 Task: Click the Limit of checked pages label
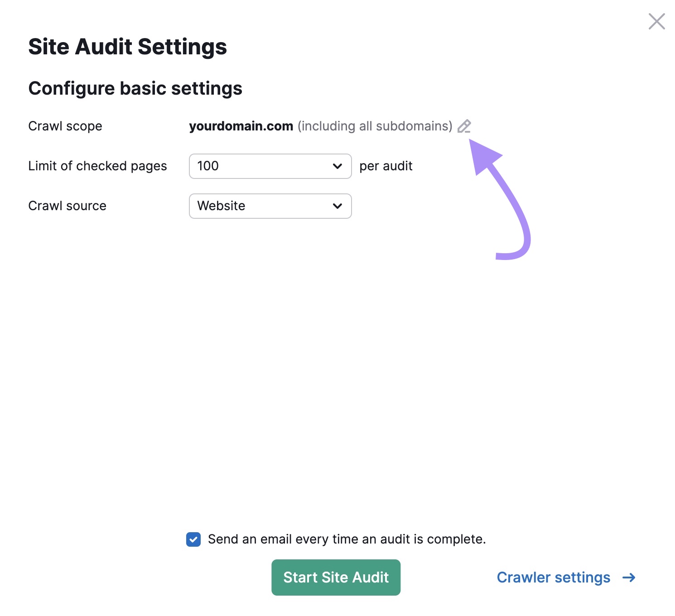tap(97, 166)
